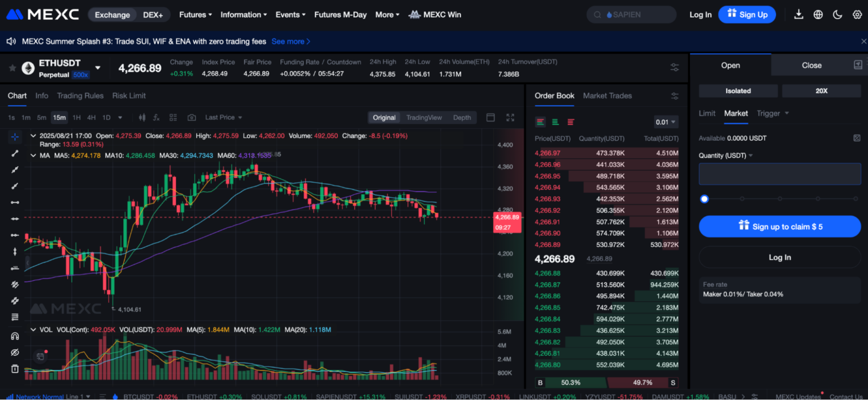Hide all drawings with the eye icon

(15, 353)
